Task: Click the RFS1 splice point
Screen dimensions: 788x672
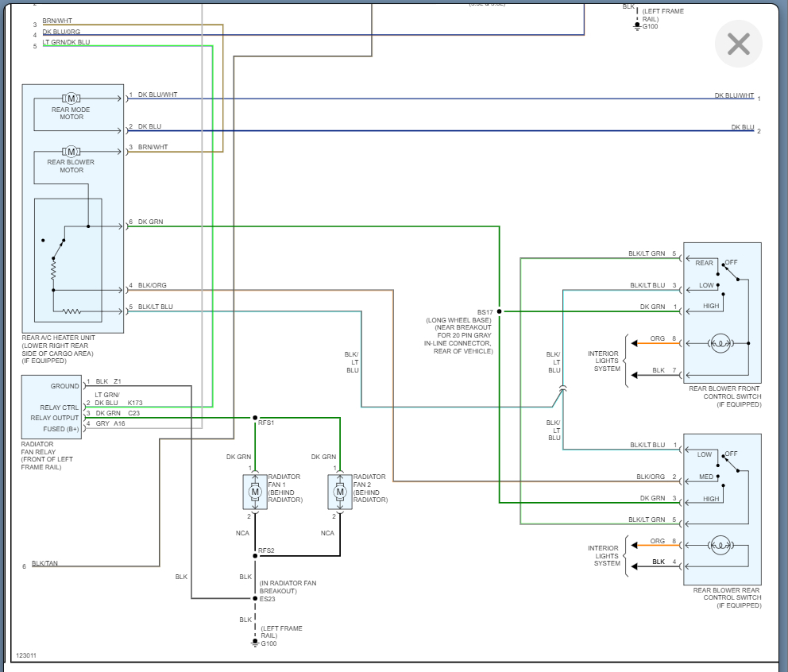Action: pyautogui.click(x=255, y=418)
